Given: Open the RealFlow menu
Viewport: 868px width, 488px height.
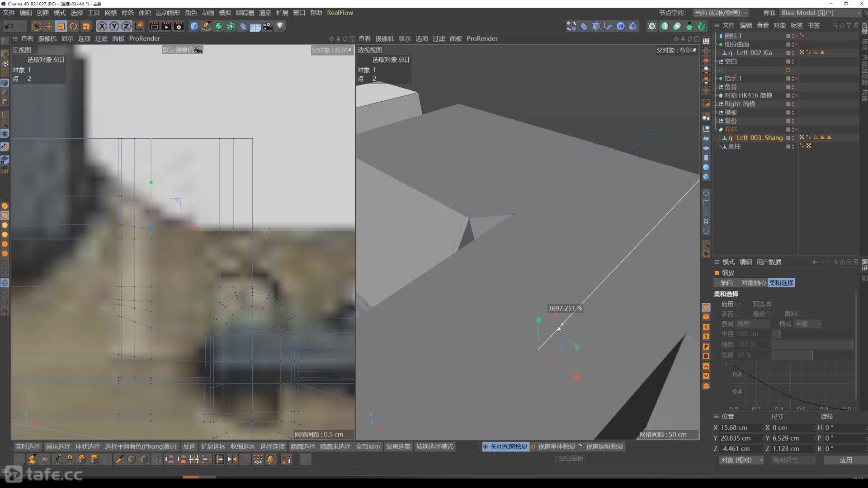Looking at the screenshot, I should pyautogui.click(x=340, y=13).
